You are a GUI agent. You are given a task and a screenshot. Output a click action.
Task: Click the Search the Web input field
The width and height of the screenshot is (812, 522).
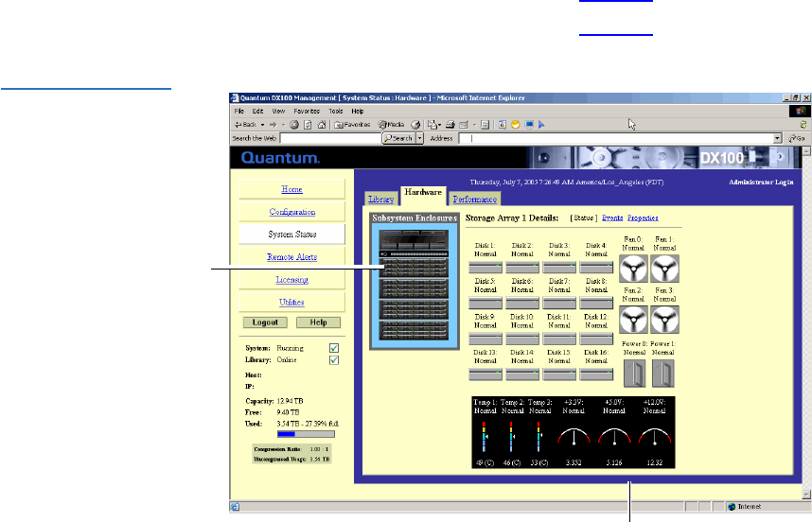[x=330, y=139]
